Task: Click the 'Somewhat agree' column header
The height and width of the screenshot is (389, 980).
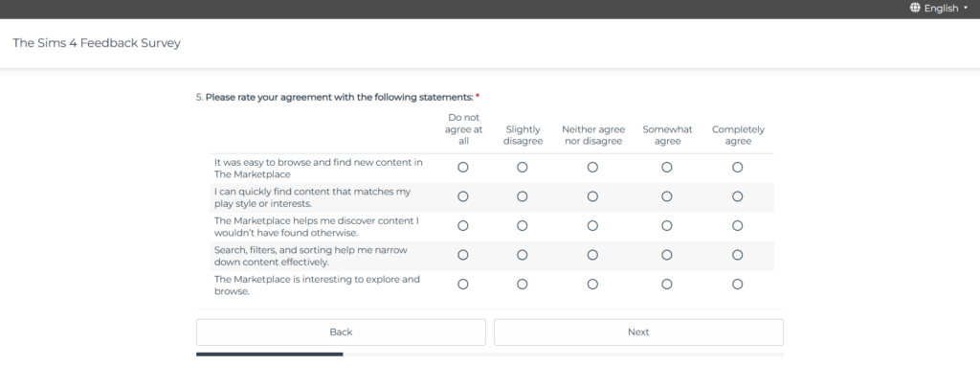Action: coord(667,135)
